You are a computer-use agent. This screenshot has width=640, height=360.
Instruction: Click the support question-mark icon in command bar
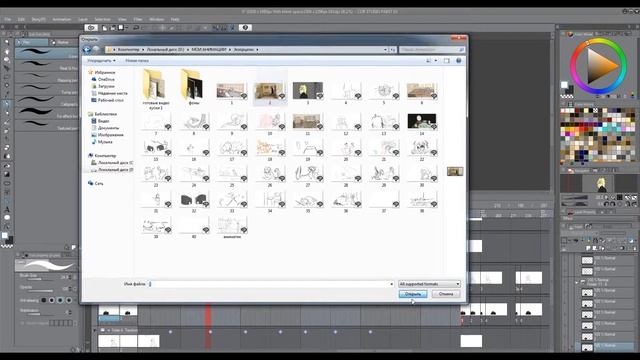[x=245, y=28]
